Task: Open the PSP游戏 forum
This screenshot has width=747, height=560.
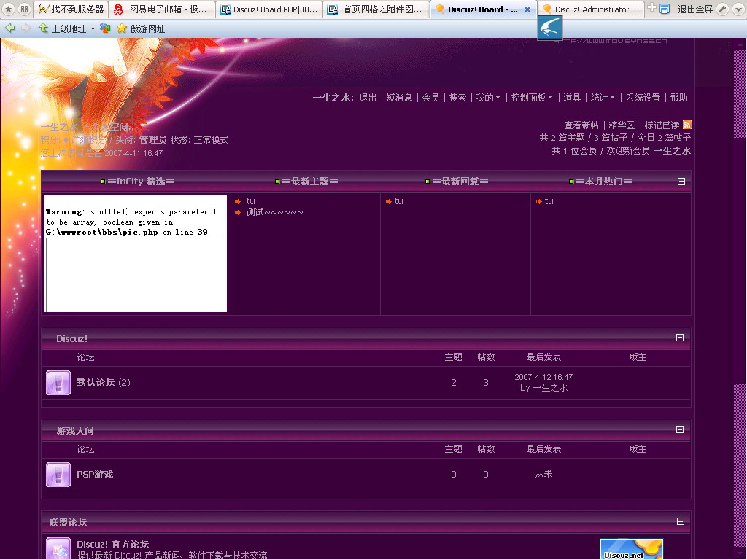Action: click(95, 474)
